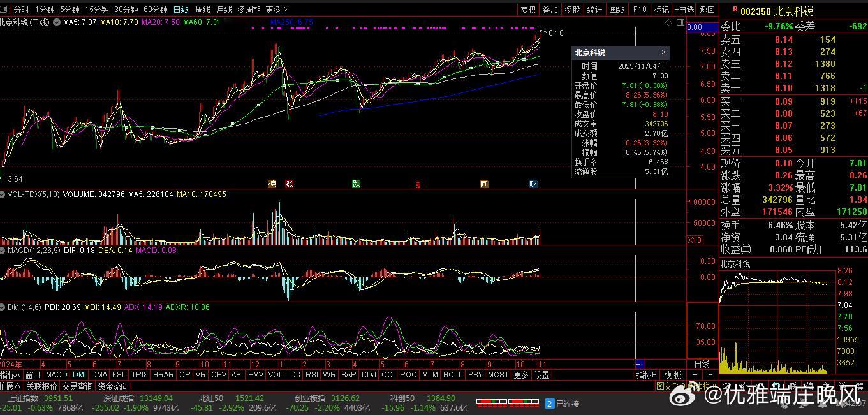This screenshot has width=868, height=415.
Task: Open 画线 drawing tools
Action: pos(617,10)
